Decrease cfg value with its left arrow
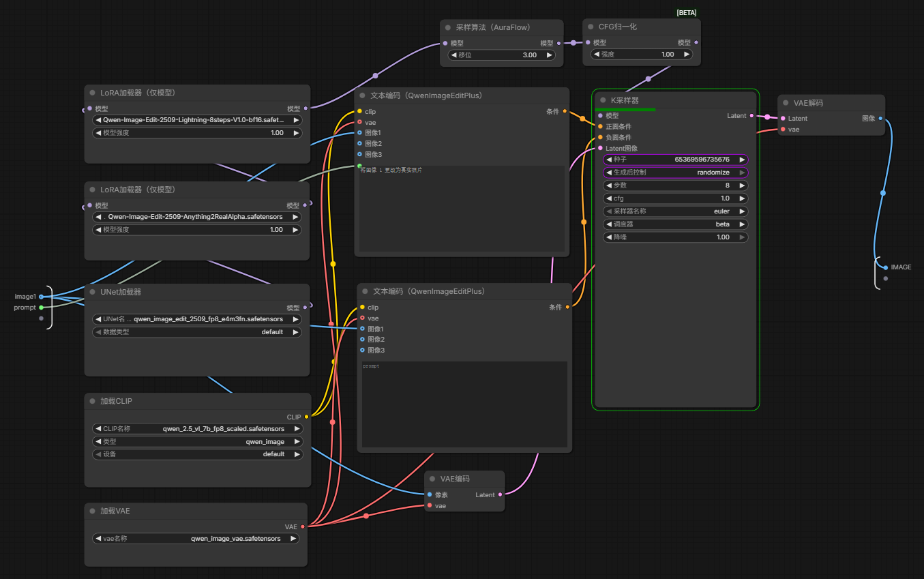The width and height of the screenshot is (924, 579). tap(609, 198)
